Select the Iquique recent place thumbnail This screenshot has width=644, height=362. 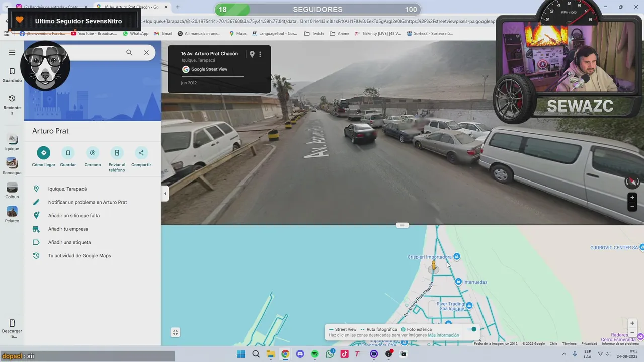pos(12,139)
